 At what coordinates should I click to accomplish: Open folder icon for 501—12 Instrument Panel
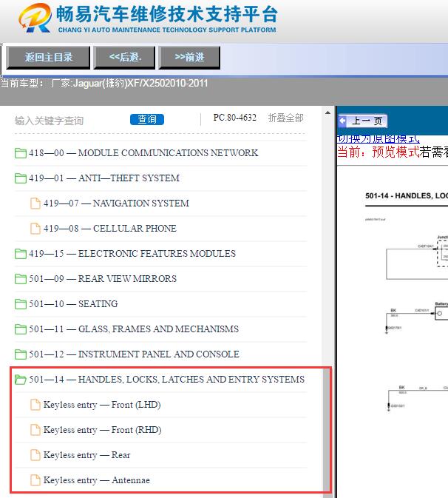tap(21, 354)
